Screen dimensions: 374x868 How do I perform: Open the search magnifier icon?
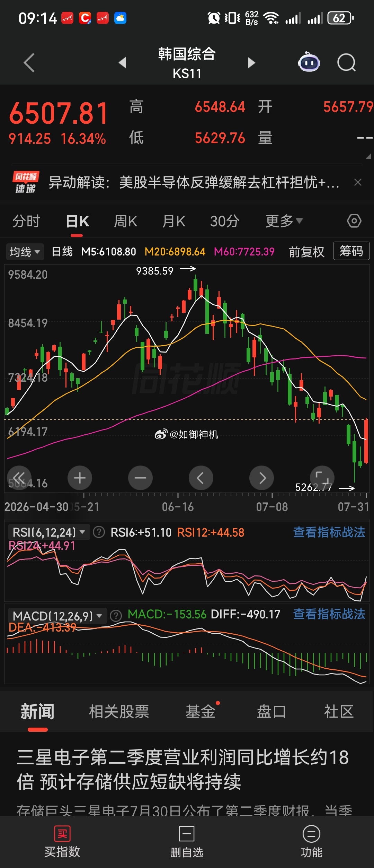tap(346, 63)
